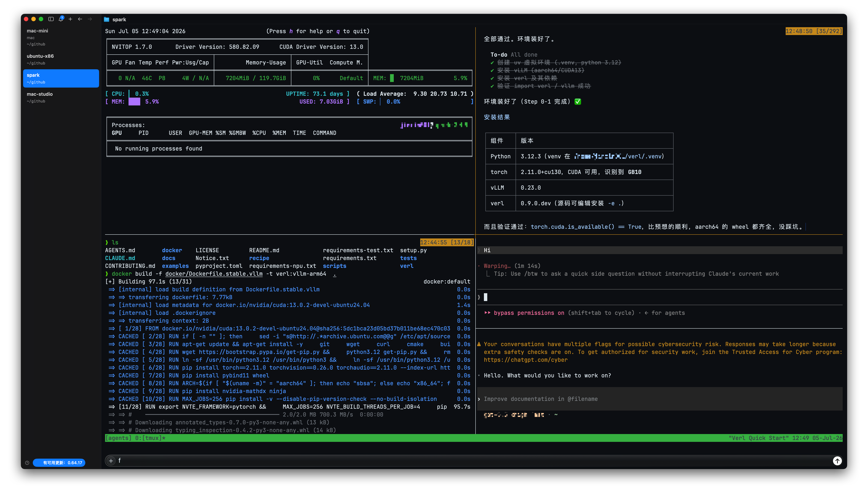Click the update available 0.64.17 button
Image resolution: width=868 pixels, height=497 pixels.
point(59,463)
